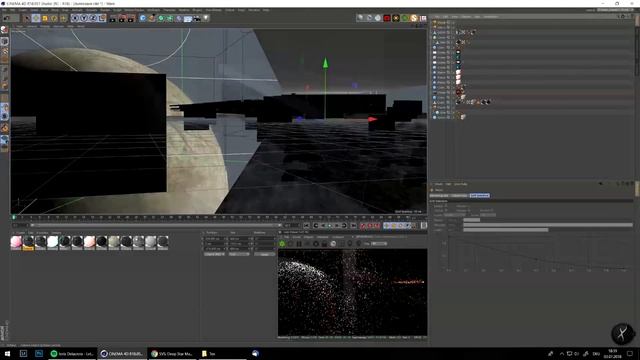This screenshot has height=360, width=640.
Task: Switch to the Spotify taskbar item
Action: [x=72, y=353]
